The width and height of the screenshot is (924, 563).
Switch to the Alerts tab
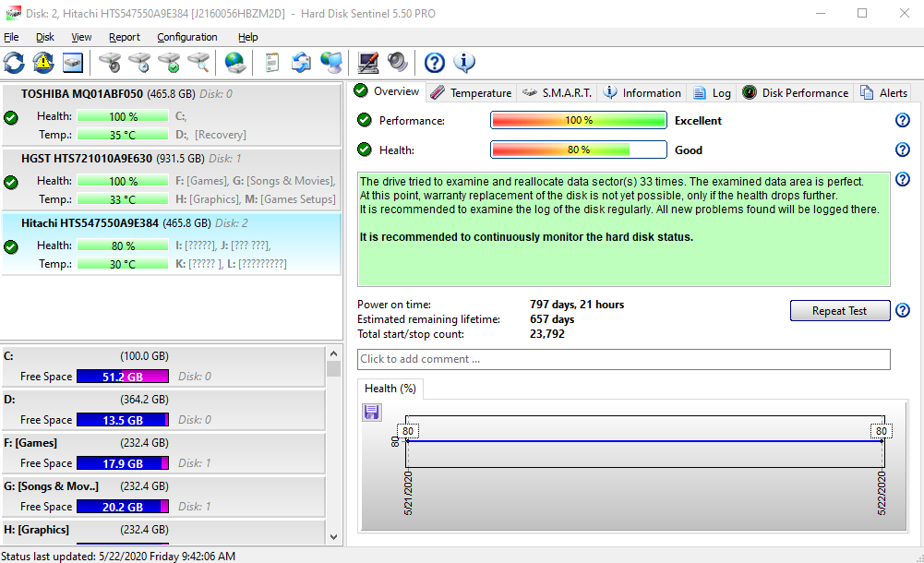(883, 93)
